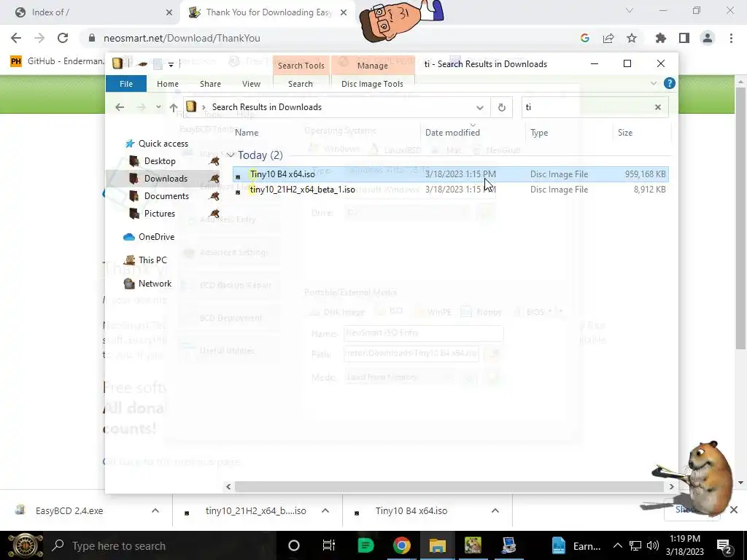Sort by Date modified column
This screenshot has height=560, width=747.
(x=452, y=133)
